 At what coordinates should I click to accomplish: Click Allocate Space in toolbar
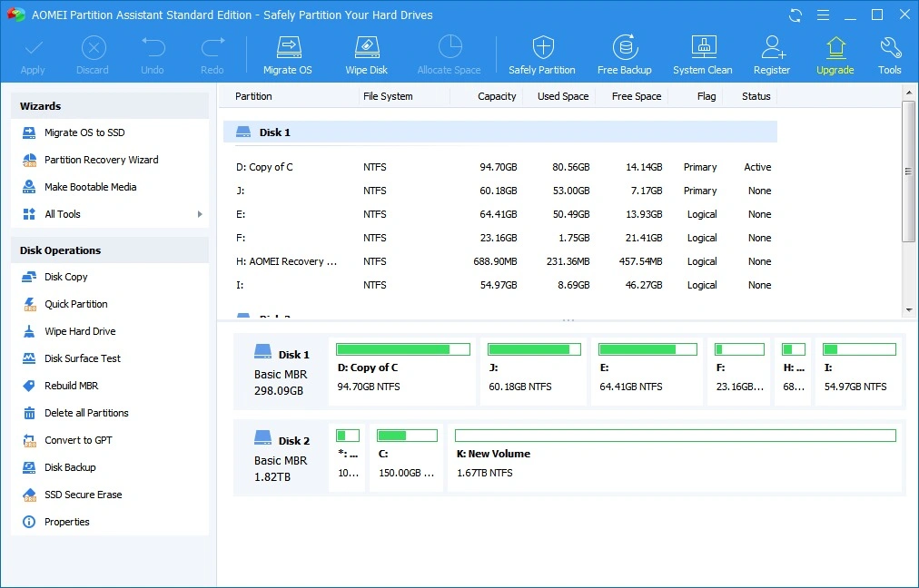pyautogui.click(x=449, y=55)
